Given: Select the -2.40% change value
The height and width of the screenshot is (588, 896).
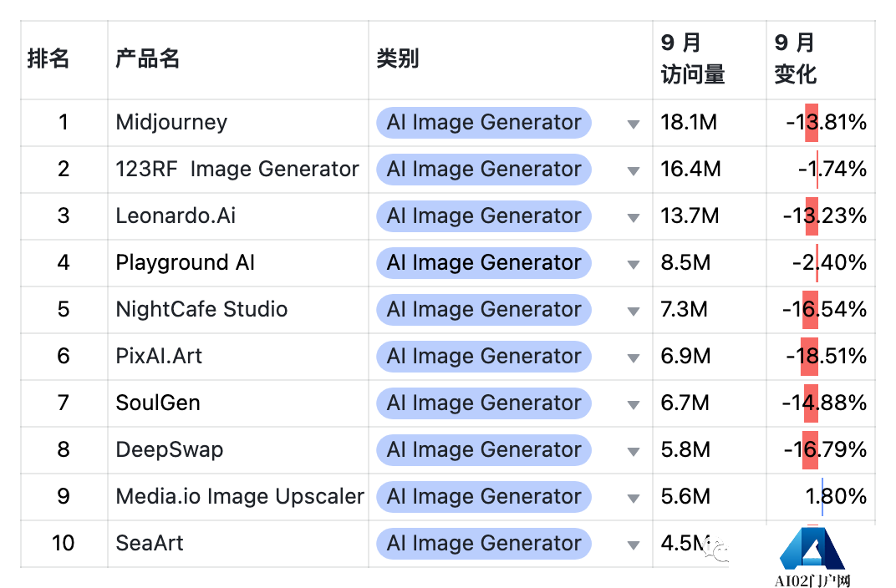Looking at the screenshot, I should pyautogui.click(x=830, y=262).
